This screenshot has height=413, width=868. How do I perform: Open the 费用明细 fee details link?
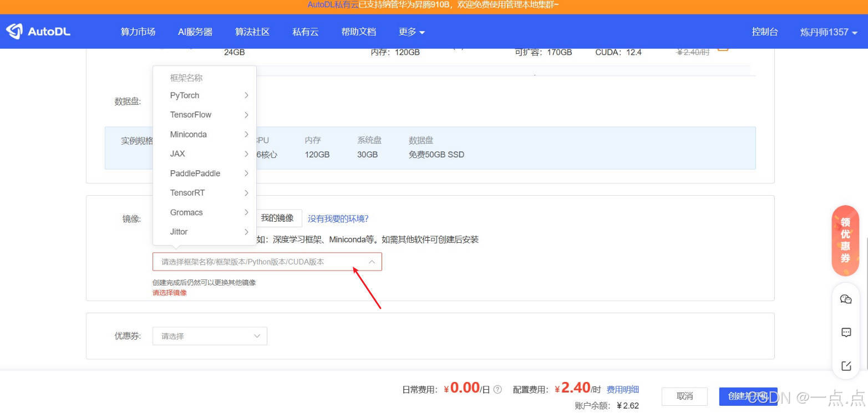(623, 390)
